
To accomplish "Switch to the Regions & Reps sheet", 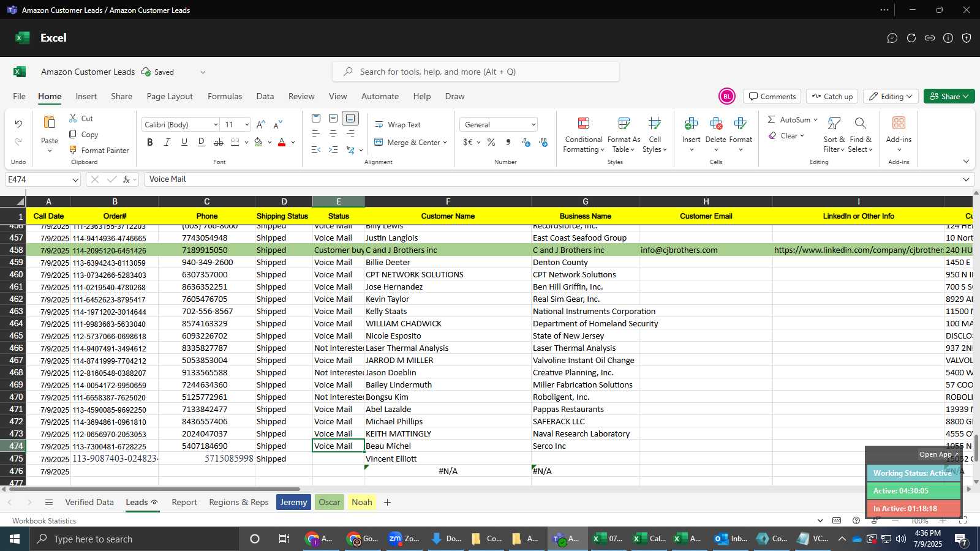I will [x=239, y=502].
